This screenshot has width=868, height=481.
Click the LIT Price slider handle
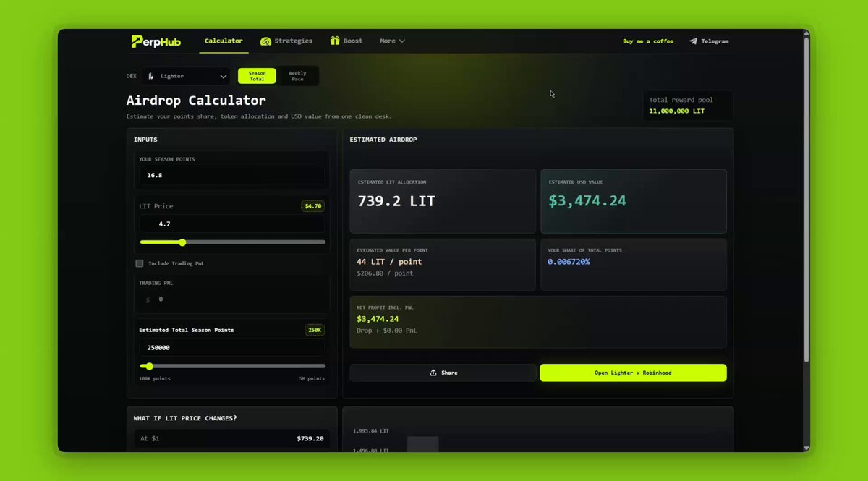tap(182, 242)
